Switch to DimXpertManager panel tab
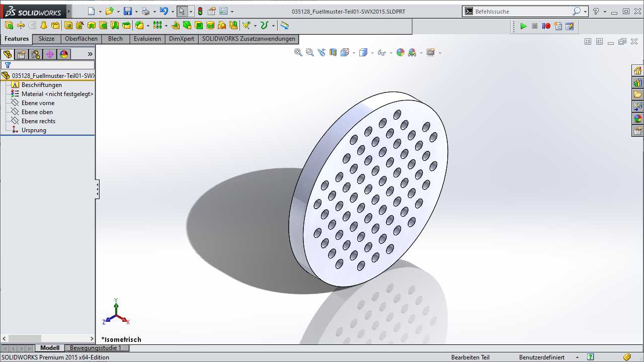The image size is (644, 362). click(x=49, y=54)
